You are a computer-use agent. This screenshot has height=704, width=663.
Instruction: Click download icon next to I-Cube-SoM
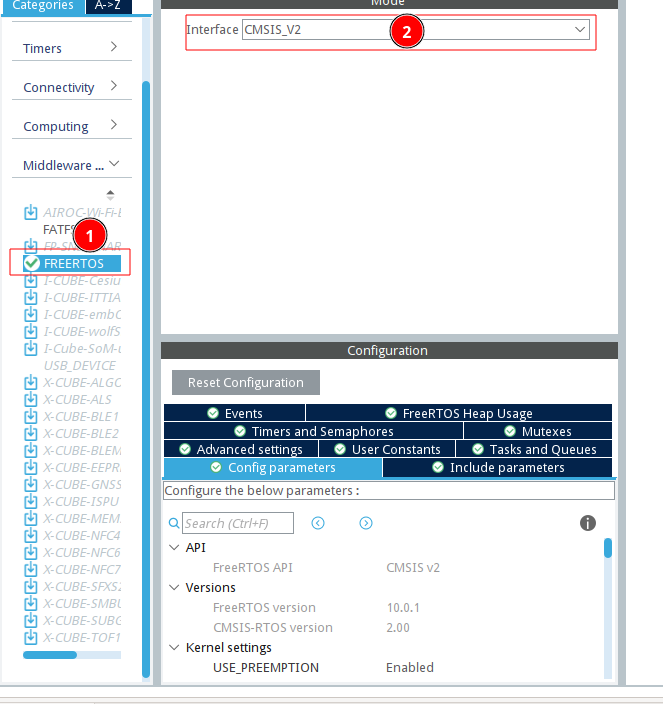(31, 349)
